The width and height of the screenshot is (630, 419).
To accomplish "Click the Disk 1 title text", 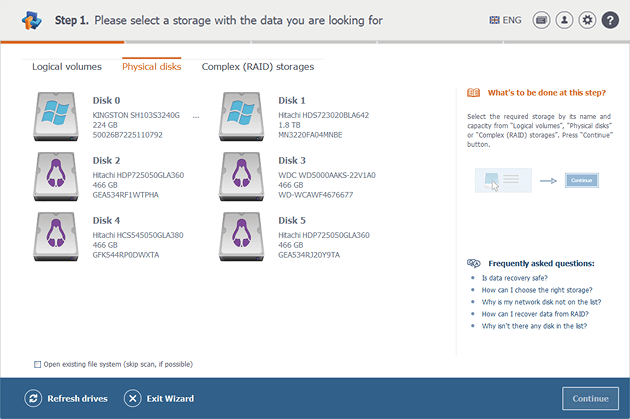I will click(x=292, y=100).
